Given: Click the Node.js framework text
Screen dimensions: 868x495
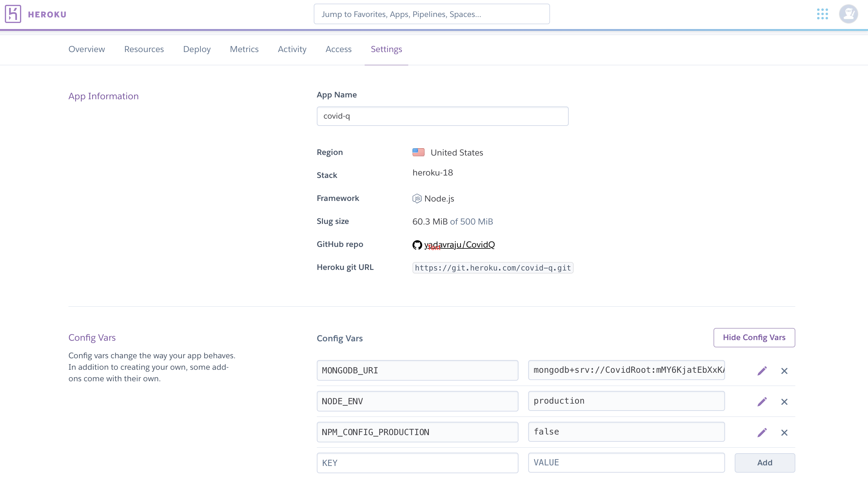Looking at the screenshot, I should pos(439,199).
